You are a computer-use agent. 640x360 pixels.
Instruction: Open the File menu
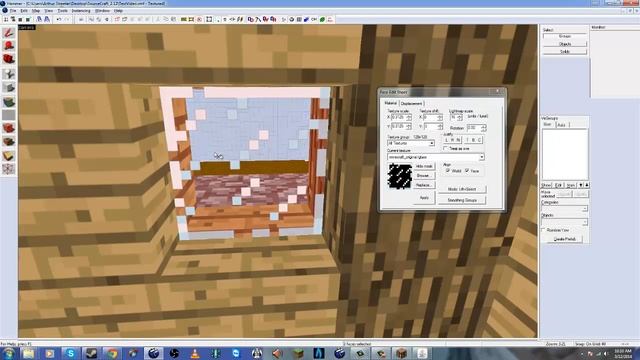tap(13, 11)
